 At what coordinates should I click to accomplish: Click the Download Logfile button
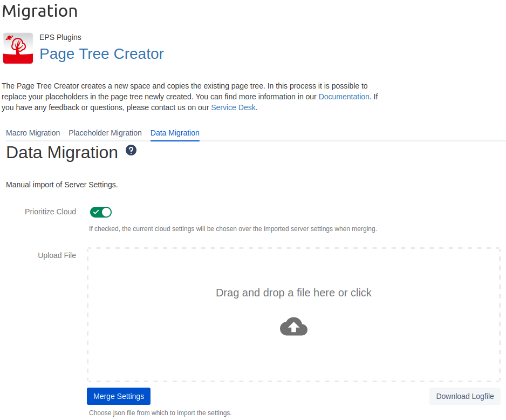click(464, 396)
